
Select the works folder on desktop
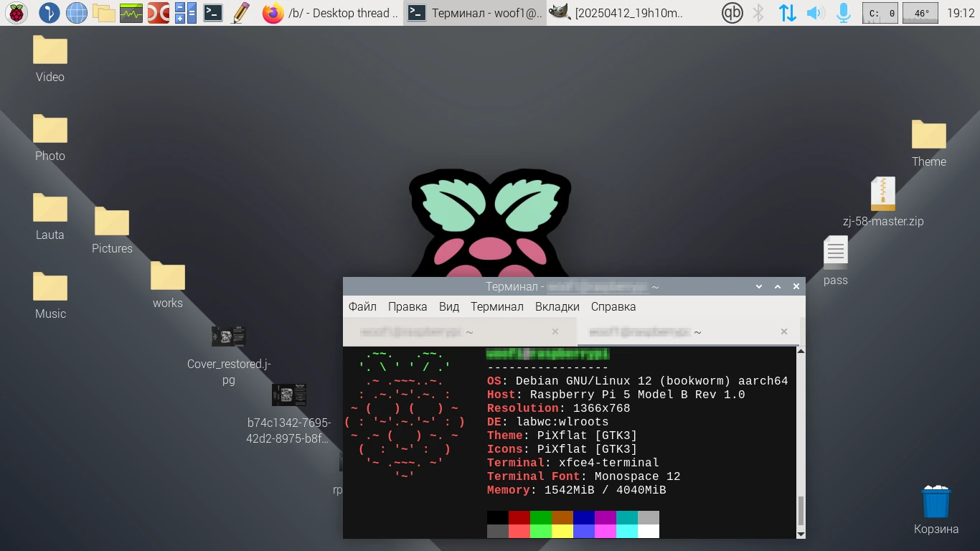(x=168, y=285)
